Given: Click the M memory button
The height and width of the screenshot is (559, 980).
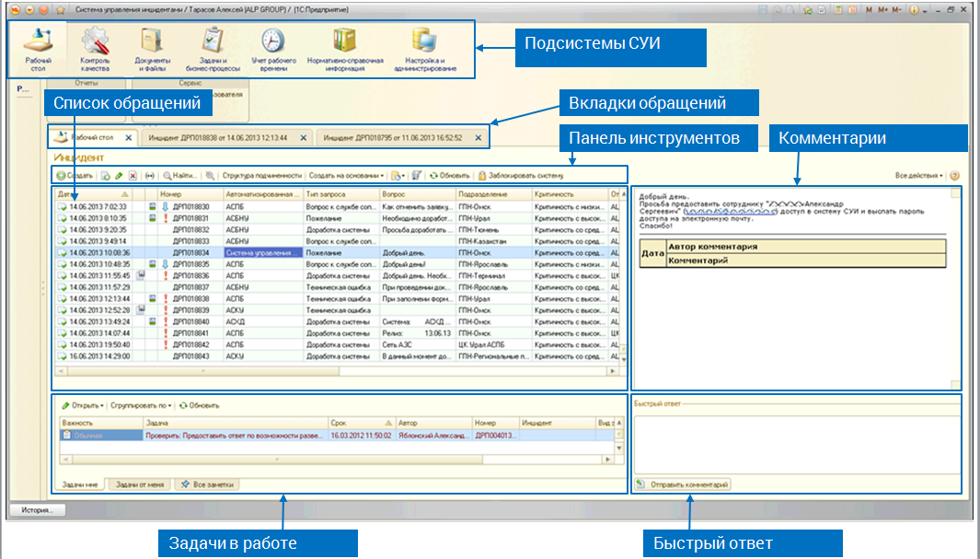Looking at the screenshot, I should click(869, 10).
